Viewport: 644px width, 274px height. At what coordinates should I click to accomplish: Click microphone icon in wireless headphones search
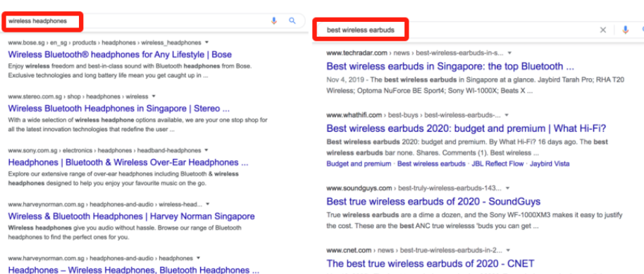pyautogui.click(x=274, y=21)
